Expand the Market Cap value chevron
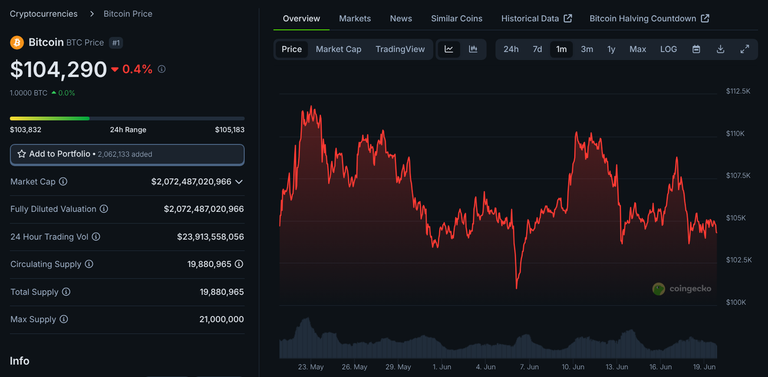This screenshot has height=377, width=768. [239, 182]
